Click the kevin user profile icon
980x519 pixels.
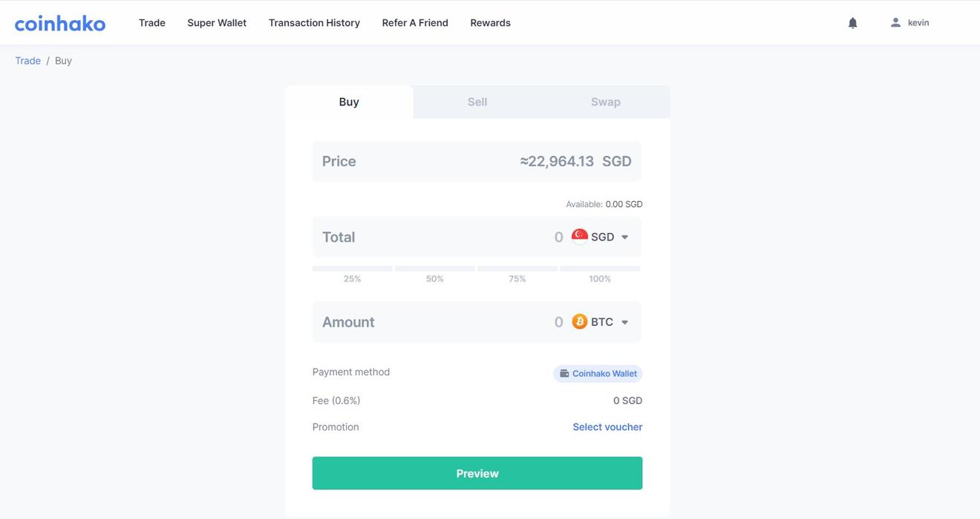895,22
